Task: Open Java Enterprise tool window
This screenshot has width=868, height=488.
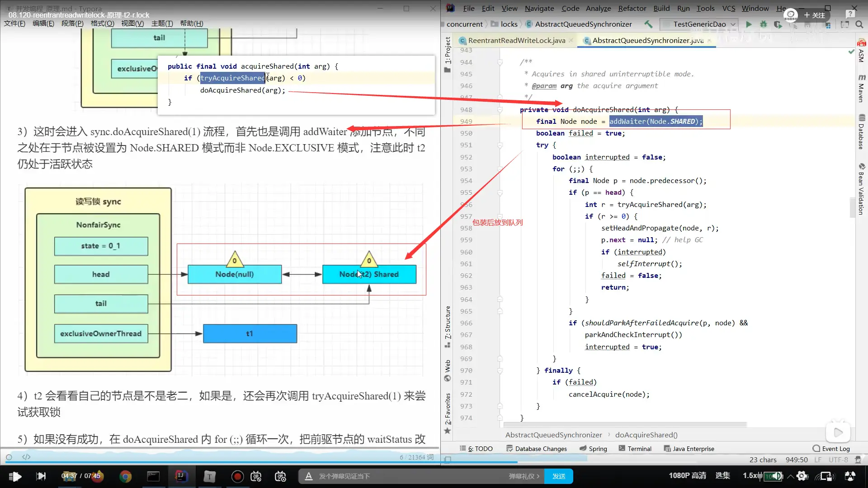Action: (689, 449)
